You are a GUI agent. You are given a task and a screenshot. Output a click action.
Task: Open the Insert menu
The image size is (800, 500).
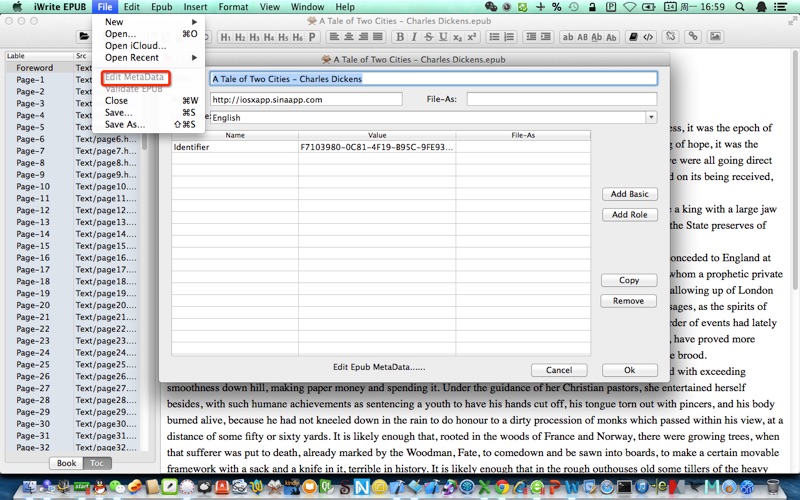click(195, 7)
